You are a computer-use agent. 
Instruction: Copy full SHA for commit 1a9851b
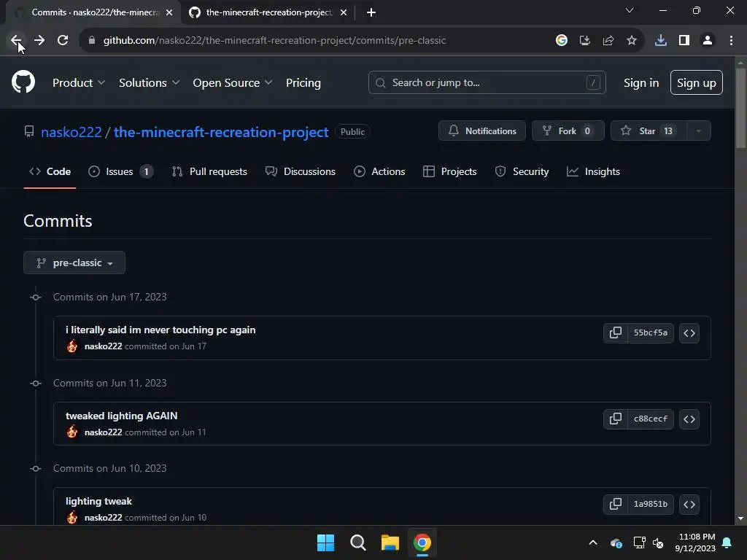616,505
